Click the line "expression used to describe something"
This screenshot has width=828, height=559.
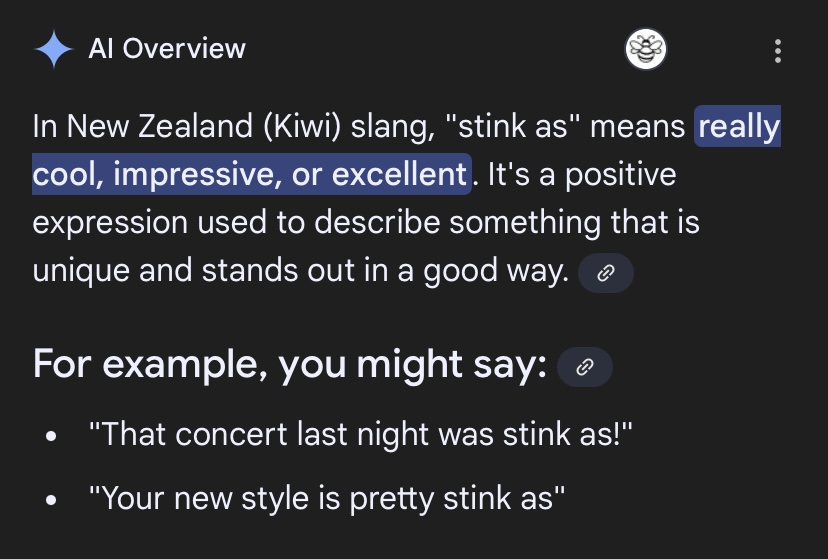click(317, 222)
